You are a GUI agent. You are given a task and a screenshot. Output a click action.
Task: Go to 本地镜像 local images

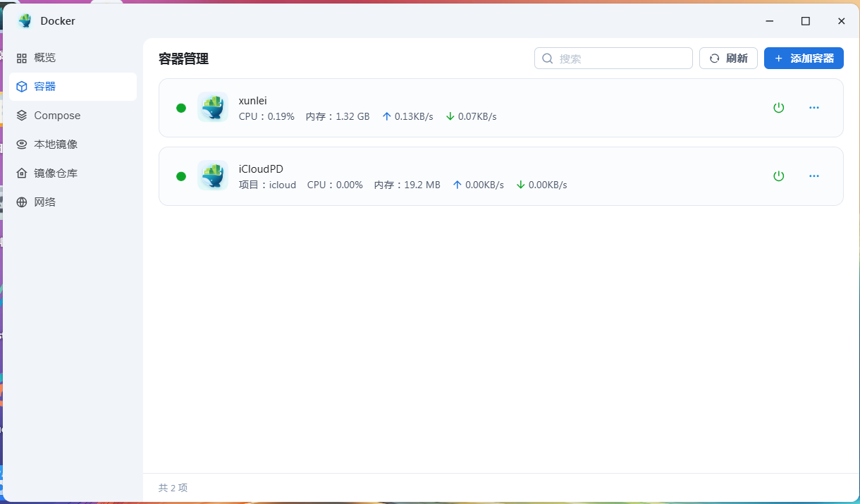pos(73,145)
